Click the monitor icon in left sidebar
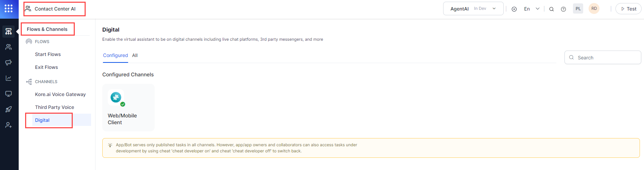The width and height of the screenshot is (644, 170). click(x=8, y=94)
